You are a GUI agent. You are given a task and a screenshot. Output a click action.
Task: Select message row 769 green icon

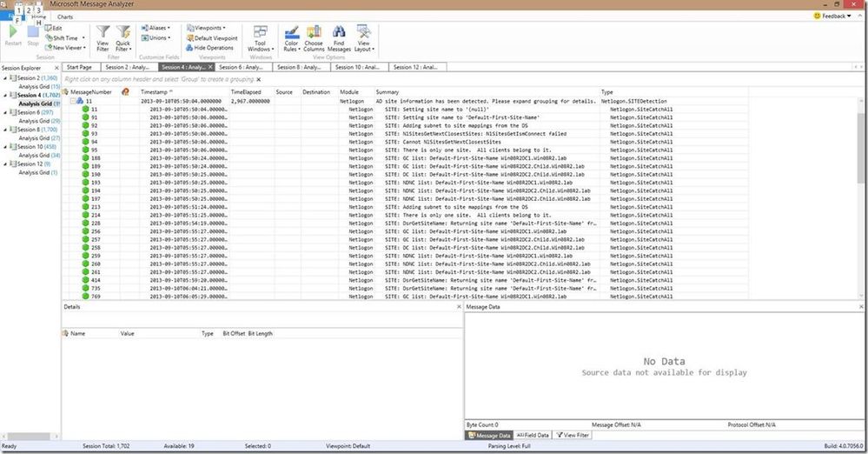point(86,296)
